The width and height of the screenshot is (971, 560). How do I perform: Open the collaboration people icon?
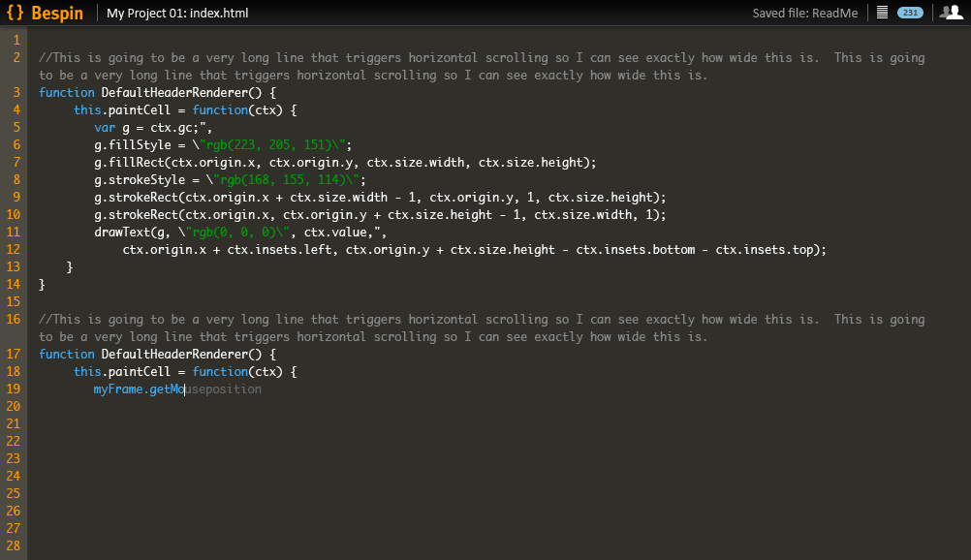[x=951, y=13]
